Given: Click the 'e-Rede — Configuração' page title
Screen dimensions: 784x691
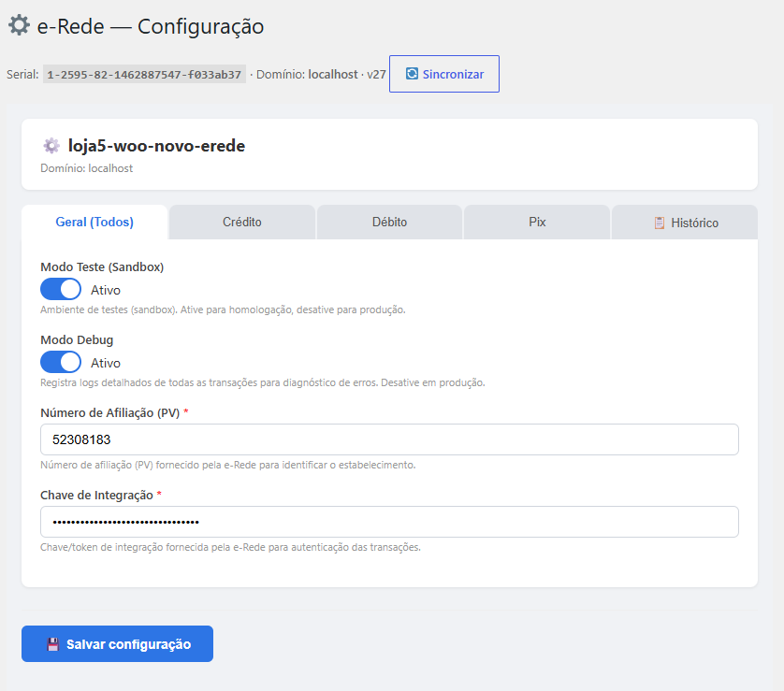Looking at the screenshot, I should (x=151, y=26).
